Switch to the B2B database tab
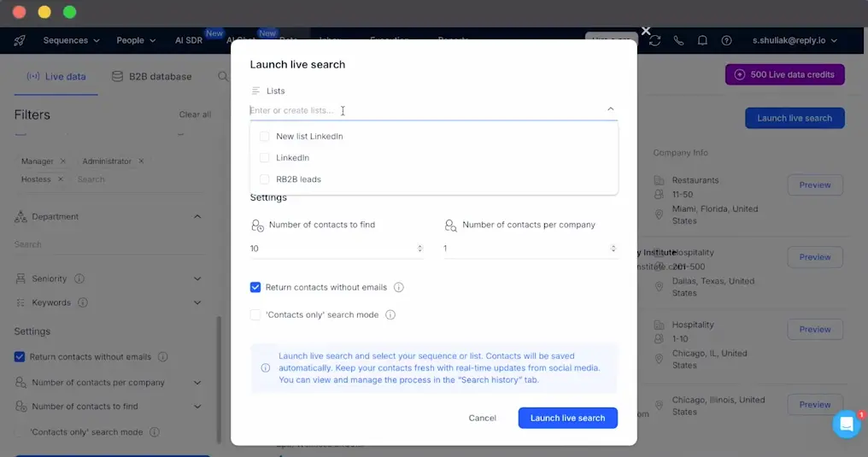Image resolution: width=868 pixels, height=457 pixels. click(152, 76)
